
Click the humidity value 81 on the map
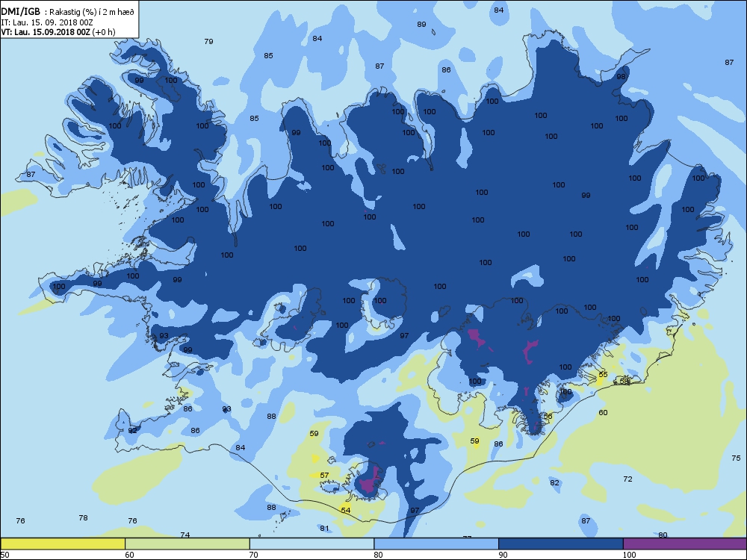(x=324, y=529)
